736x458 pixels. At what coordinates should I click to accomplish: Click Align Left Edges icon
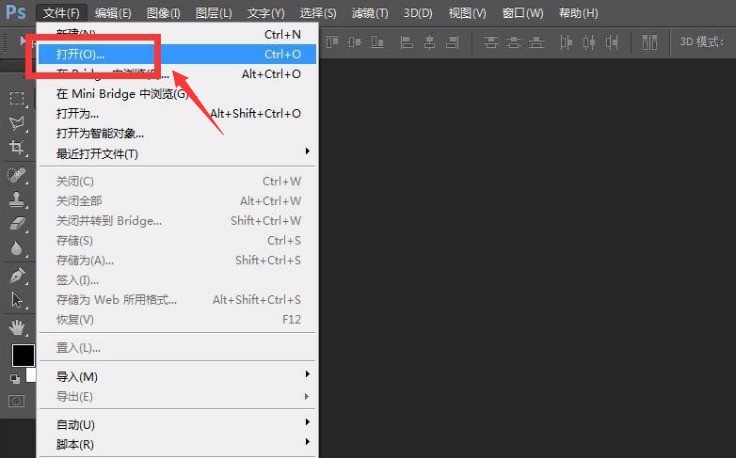[406, 42]
